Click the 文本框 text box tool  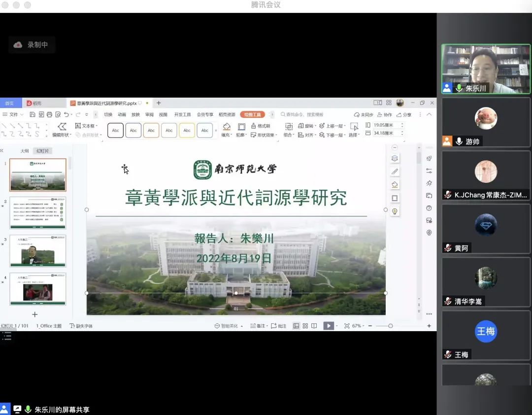click(x=87, y=126)
